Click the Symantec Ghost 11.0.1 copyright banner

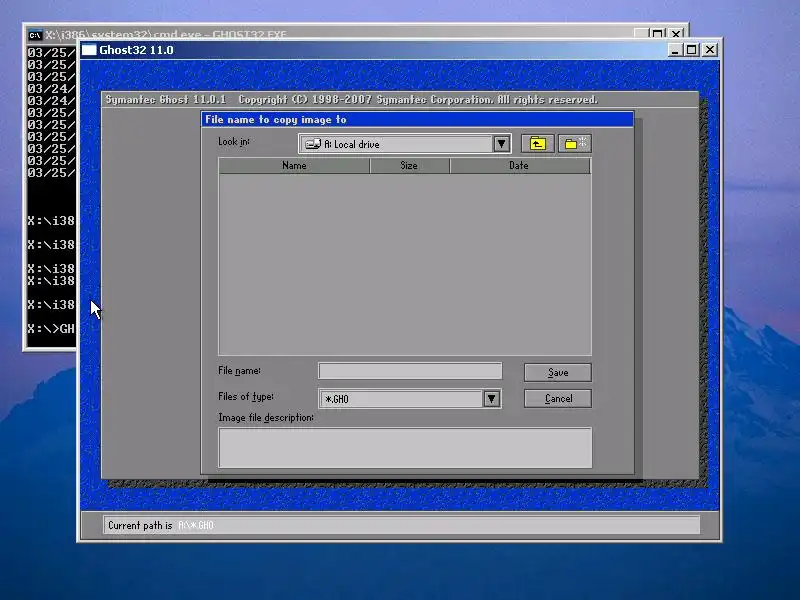[352, 99]
